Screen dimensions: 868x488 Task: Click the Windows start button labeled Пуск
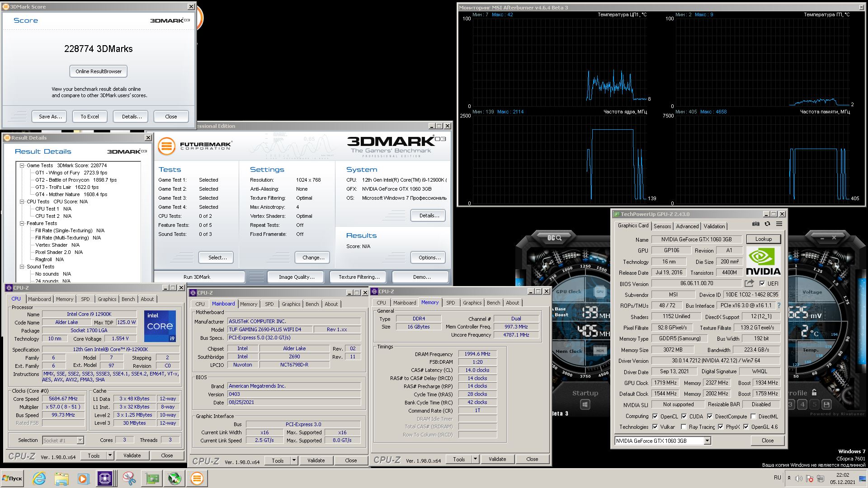coord(12,479)
